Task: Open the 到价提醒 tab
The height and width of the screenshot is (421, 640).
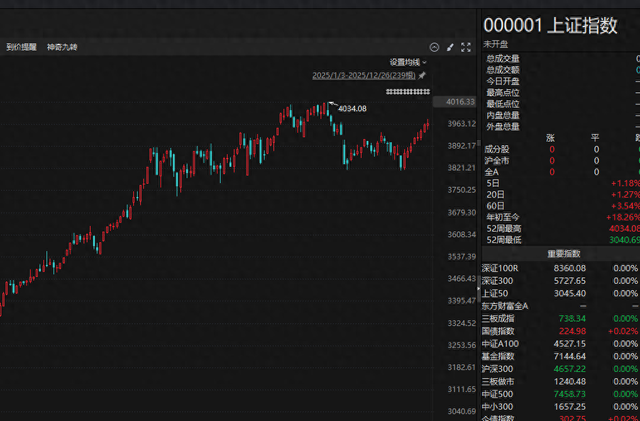Action: pos(21,47)
